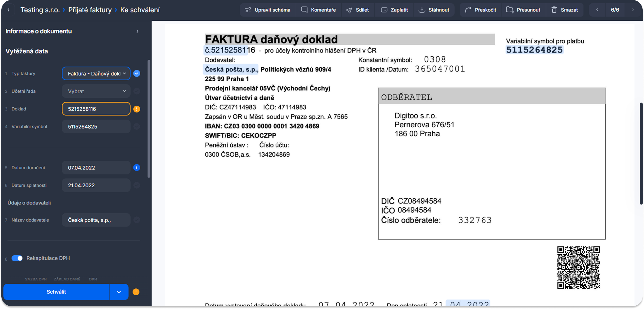Image resolution: width=644 pixels, height=309 pixels.
Task: Click orange warning icon next to Doklad
Action: coord(136,109)
